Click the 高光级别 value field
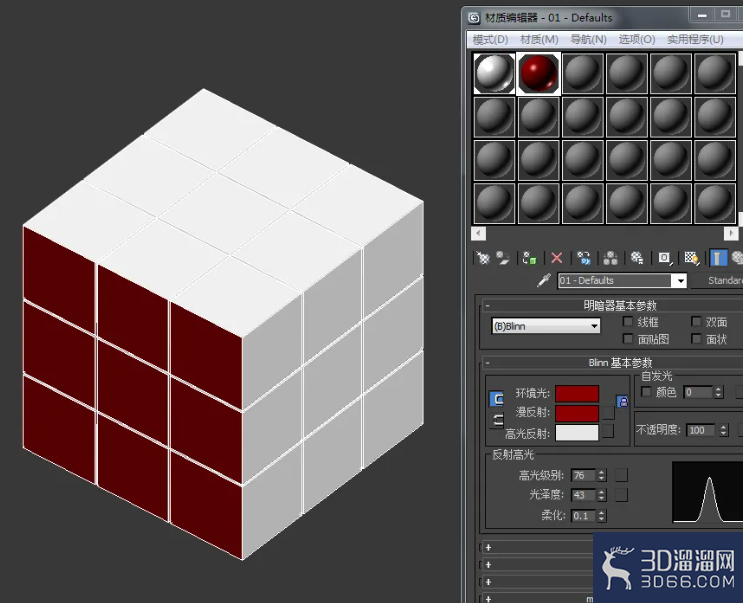 pos(583,475)
